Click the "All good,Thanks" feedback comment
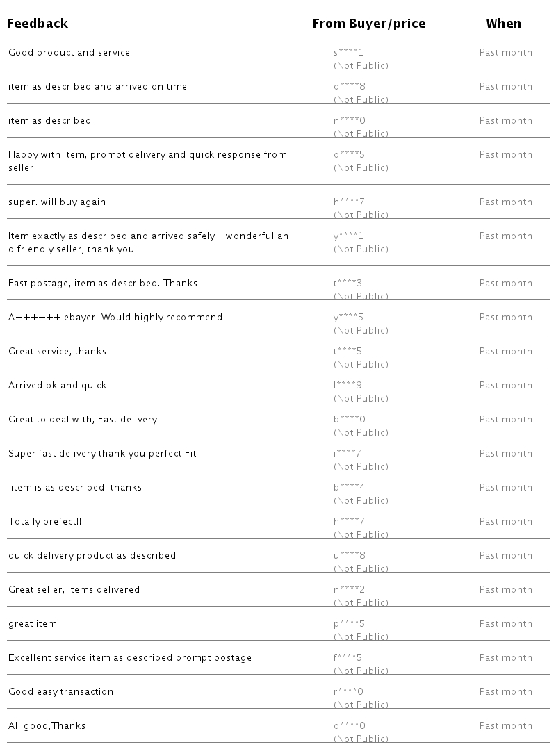 pos(47,726)
